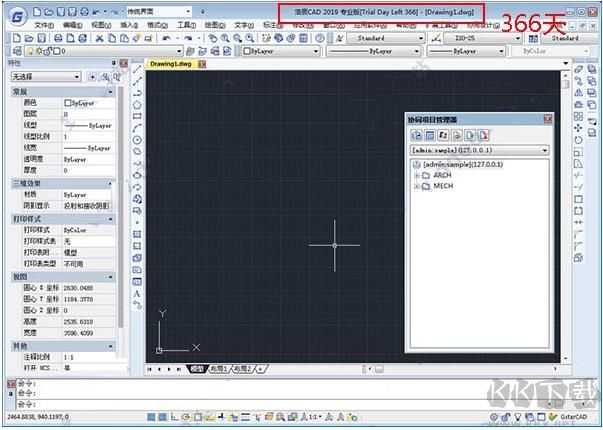Select the Erase modify tool
Image resolution: width=603 pixels, height=430 pixels.
pyautogui.click(x=578, y=69)
